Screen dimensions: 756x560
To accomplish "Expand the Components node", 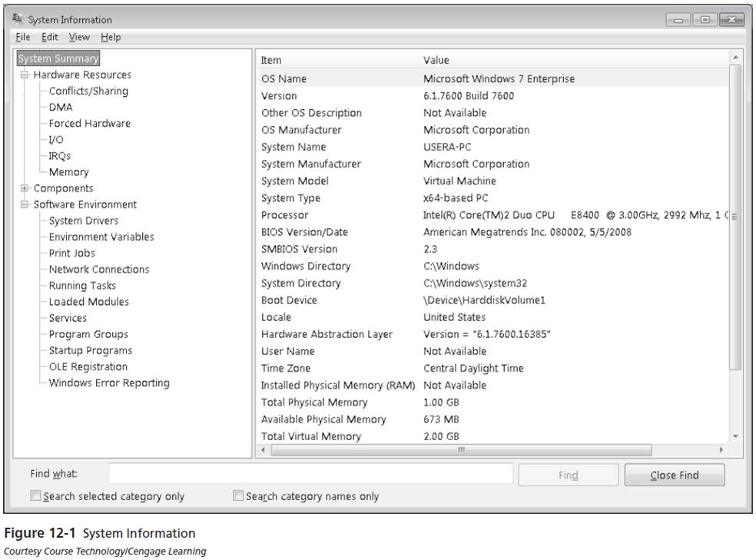I will click(24, 188).
